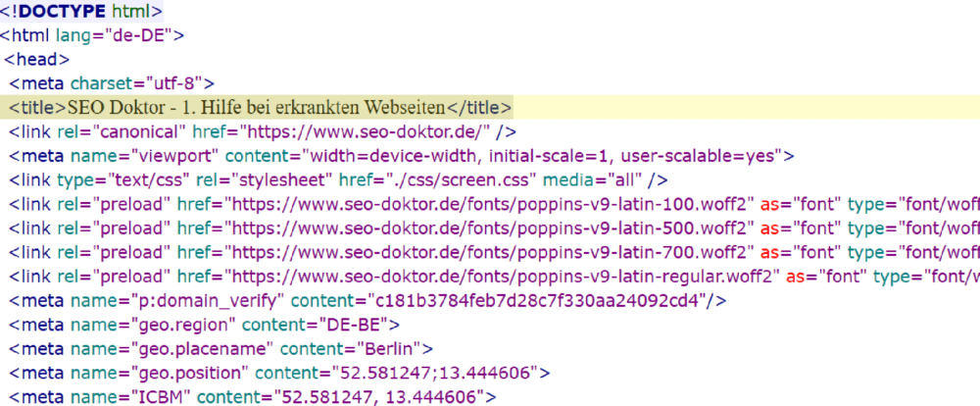
Task: Click the DOCTYPE html declaration
Action: tap(81, 13)
